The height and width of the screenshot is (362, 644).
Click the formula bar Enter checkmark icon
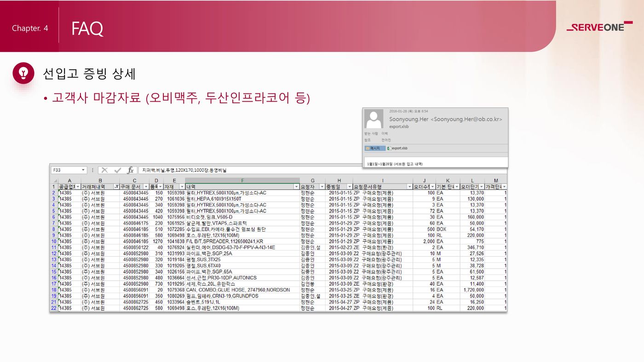pyautogui.click(x=118, y=170)
